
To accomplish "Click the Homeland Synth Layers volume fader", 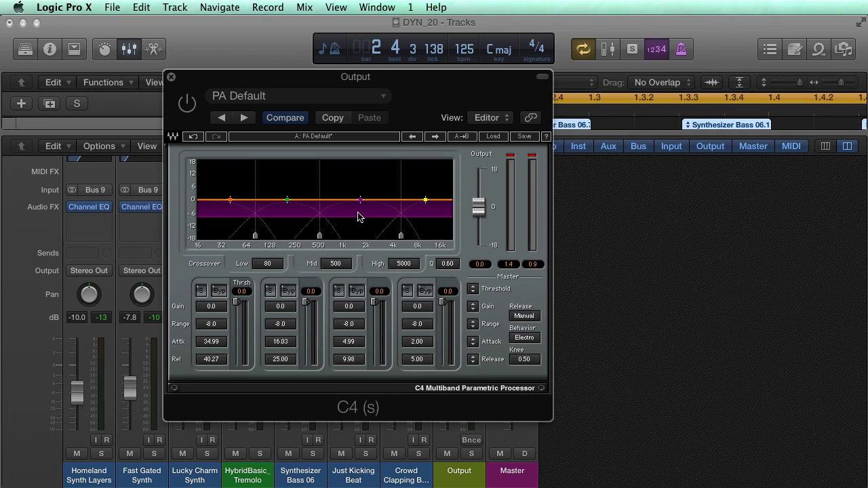I will 77,392.
